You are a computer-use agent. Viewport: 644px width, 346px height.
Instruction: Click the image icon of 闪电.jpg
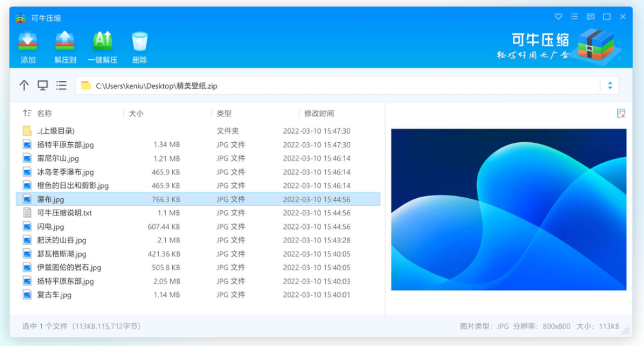coord(27,226)
